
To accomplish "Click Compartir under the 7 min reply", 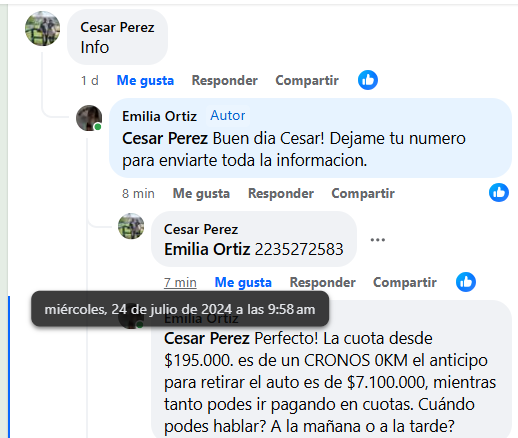I will tap(404, 282).
